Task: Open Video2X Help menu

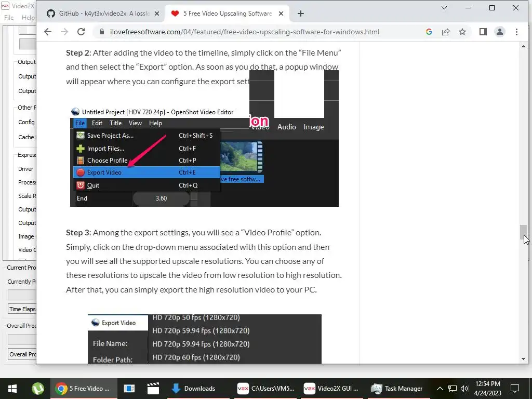Action: click(x=28, y=18)
